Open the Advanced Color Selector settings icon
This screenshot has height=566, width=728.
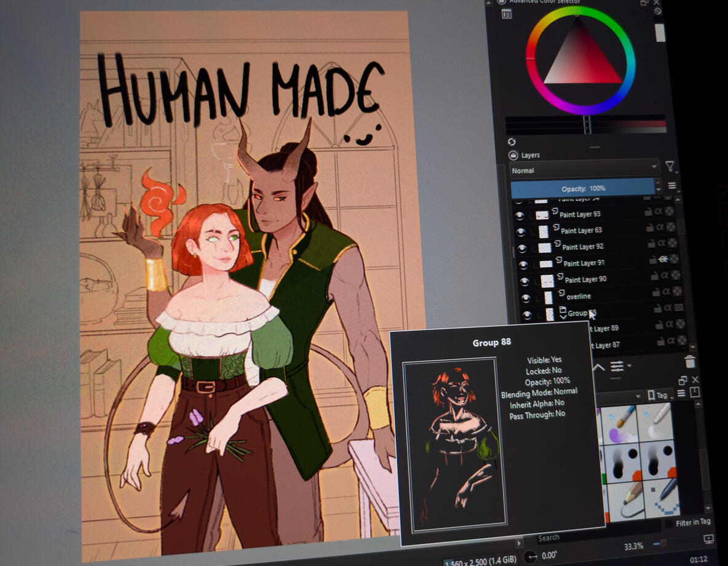pyautogui.click(x=507, y=14)
